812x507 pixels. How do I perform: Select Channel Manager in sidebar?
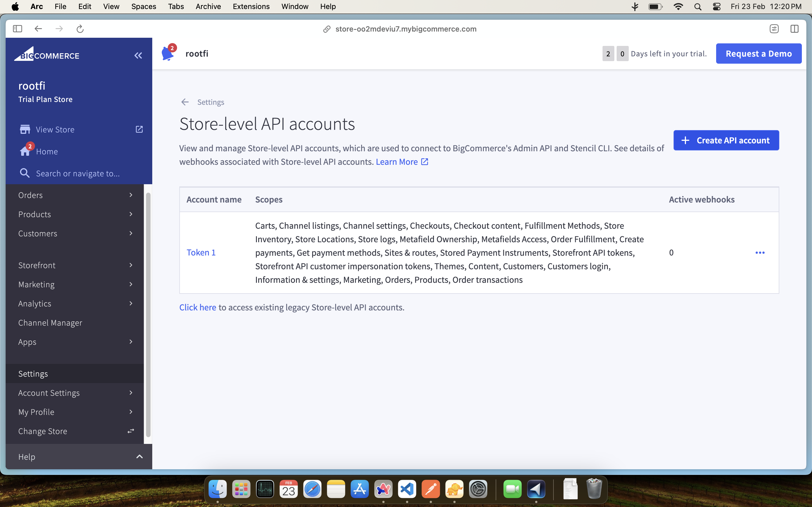[x=50, y=323]
